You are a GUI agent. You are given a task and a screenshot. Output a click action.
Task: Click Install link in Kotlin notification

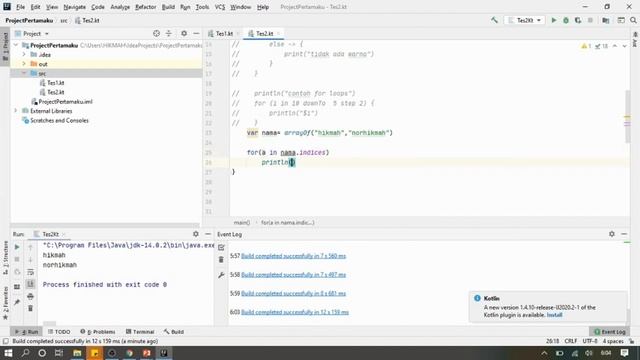pos(554,315)
